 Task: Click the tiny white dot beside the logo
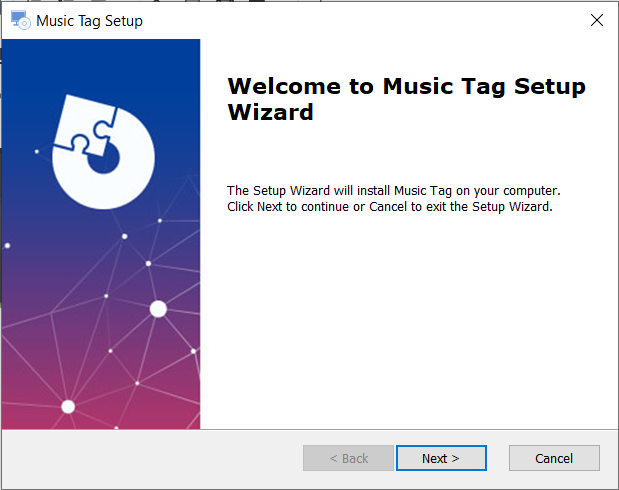(x=37, y=151)
